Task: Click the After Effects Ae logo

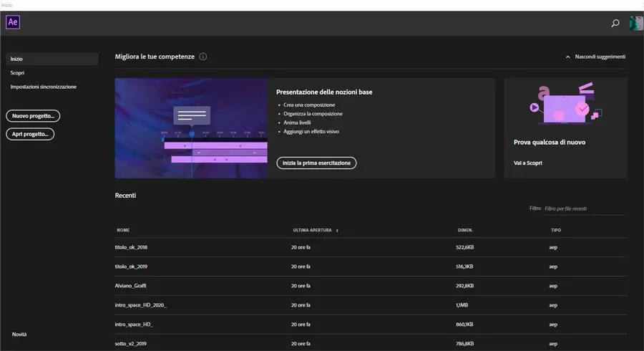Action: click(13, 22)
